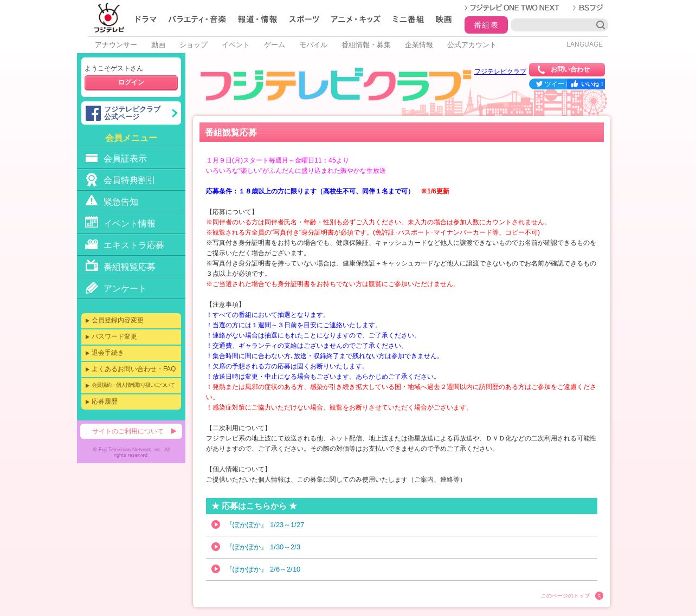Click the 緊急告知 warning triangle icon
Screen dimensions: 696x616
pos(92,201)
